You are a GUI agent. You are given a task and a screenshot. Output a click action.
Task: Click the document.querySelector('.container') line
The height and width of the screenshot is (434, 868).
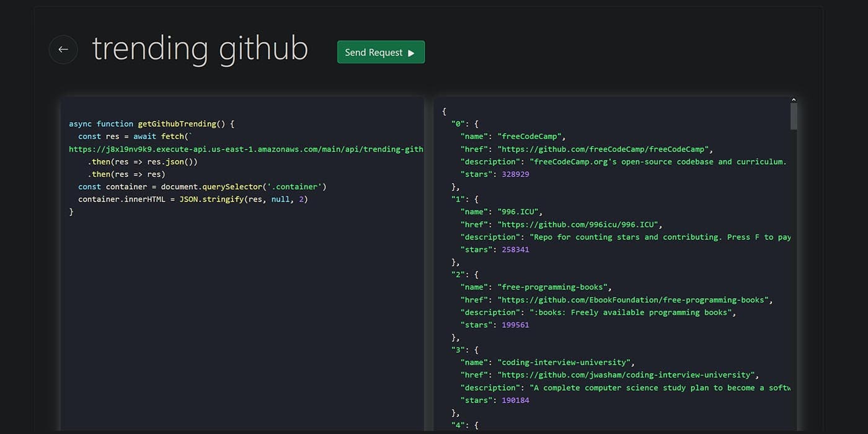[x=202, y=187]
